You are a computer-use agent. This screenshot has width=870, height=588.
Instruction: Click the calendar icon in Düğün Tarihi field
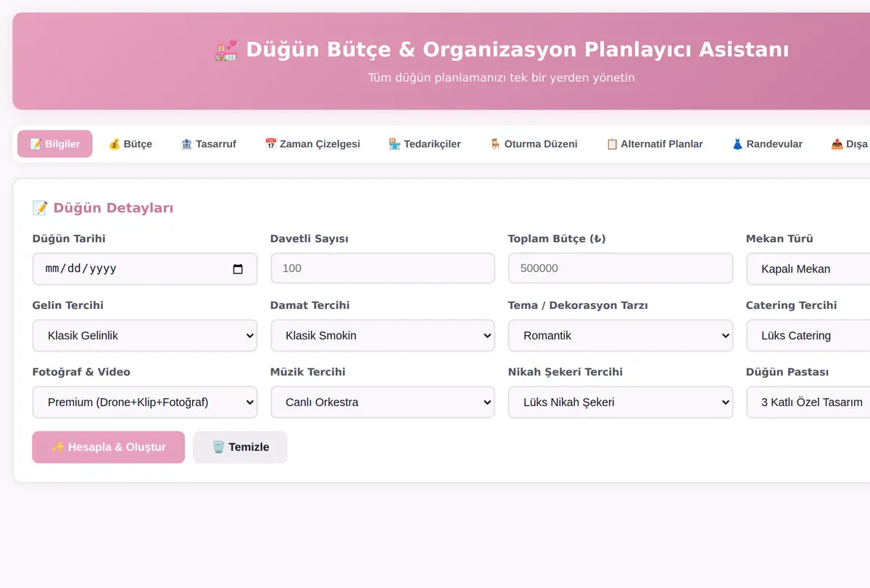coord(238,269)
